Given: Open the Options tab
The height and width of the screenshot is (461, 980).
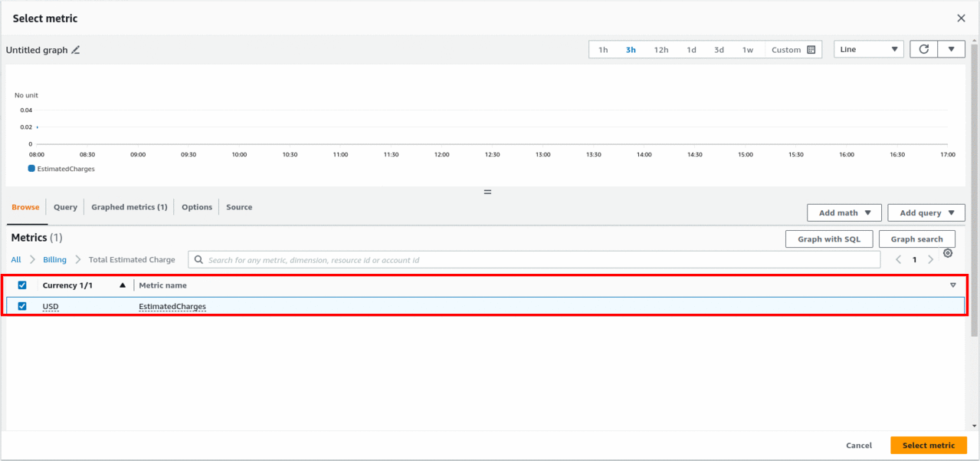Looking at the screenshot, I should 197,207.
